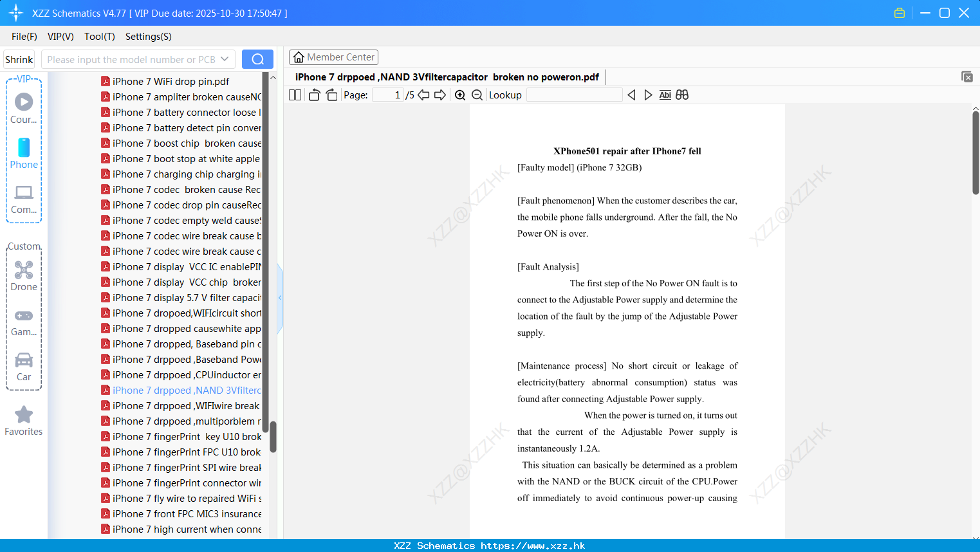Open iPhone 7 drppoed ,CPUinductor file
Image resolution: width=980 pixels, height=552 pixels.
point(181,375)
